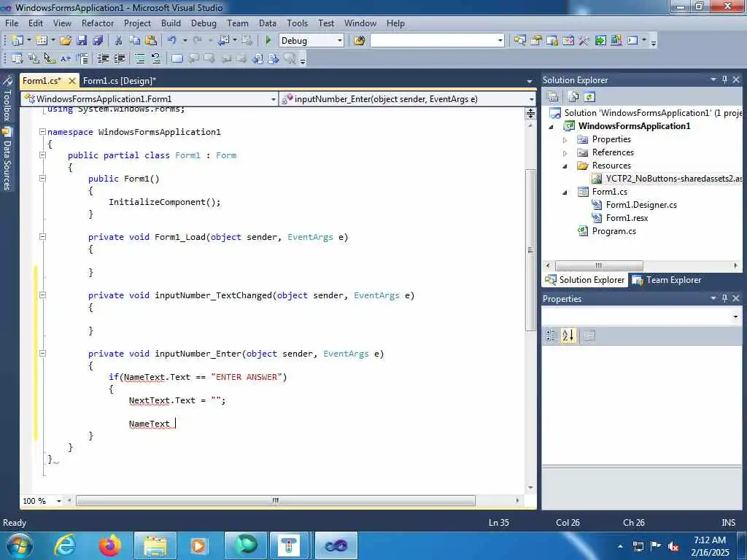Open the find combo box dropdown

point(500,41)
